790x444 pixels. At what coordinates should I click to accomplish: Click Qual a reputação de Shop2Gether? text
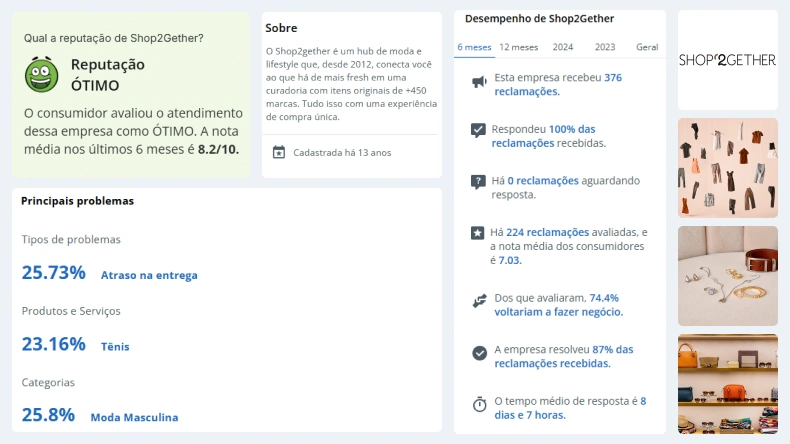tap(113, 38)
